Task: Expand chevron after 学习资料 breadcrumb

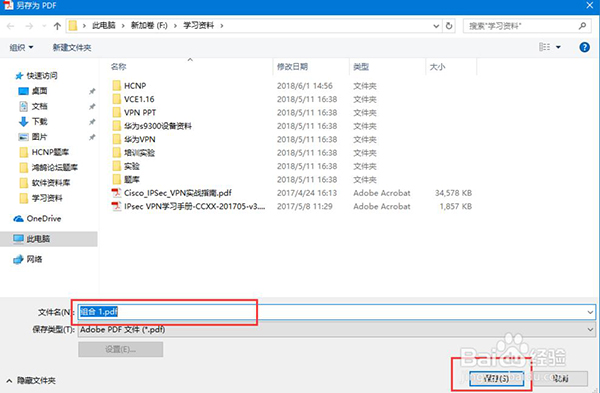Action: click(x=222, y=26)
